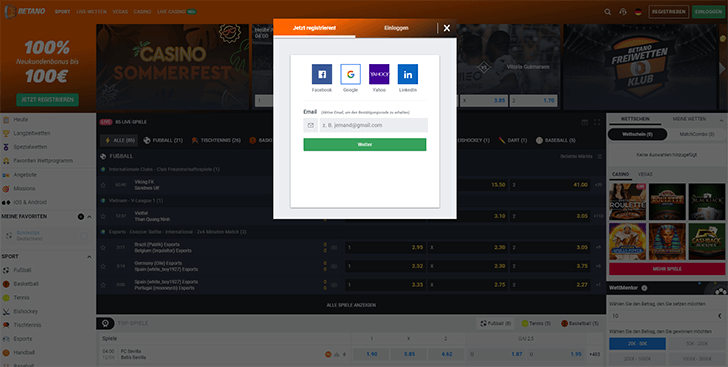The width and height of the screenshot is (728, 367).
Task: Switch the casino panel to VEGAS tab
Action: 645,174
